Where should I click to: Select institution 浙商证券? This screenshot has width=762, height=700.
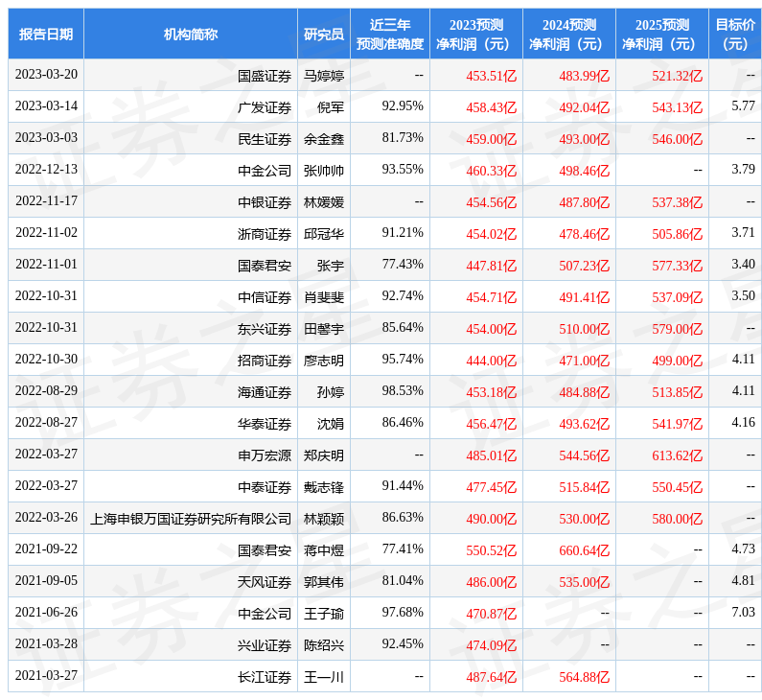(x=265, y=234)
